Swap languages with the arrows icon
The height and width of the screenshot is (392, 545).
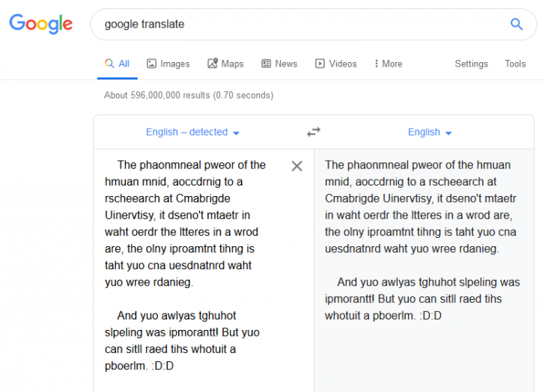point(314,132)
